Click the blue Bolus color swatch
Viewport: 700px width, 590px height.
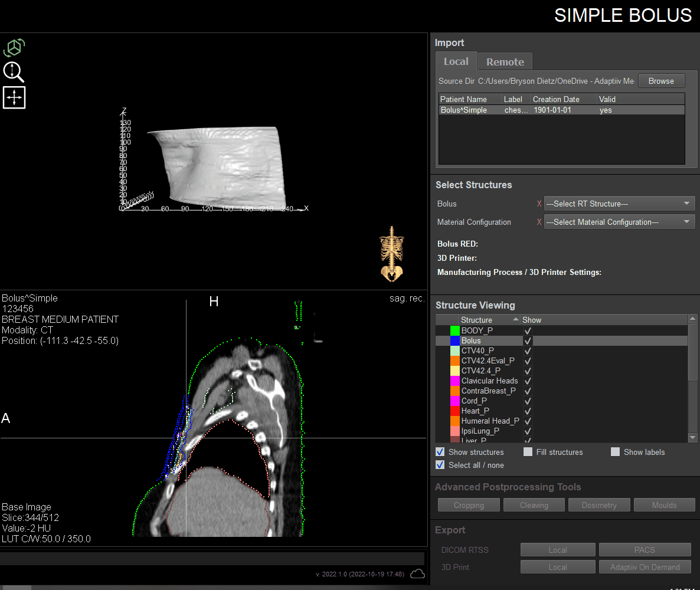pos(455,341)
